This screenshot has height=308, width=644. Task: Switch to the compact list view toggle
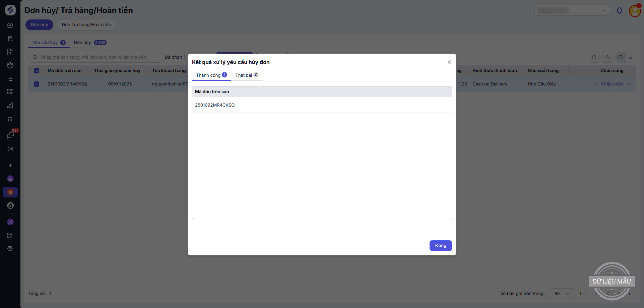point(630,57)
